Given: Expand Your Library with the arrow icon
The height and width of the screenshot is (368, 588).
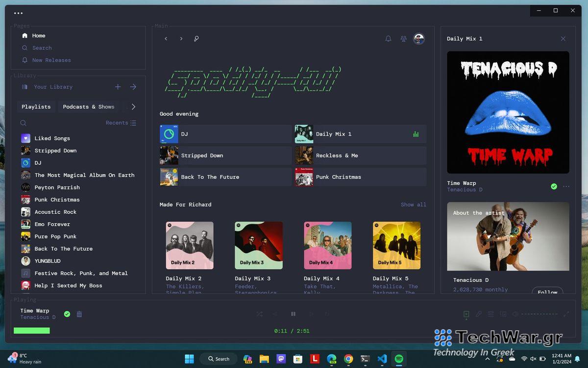Looking at the screenshot, I should pos(133,86).
